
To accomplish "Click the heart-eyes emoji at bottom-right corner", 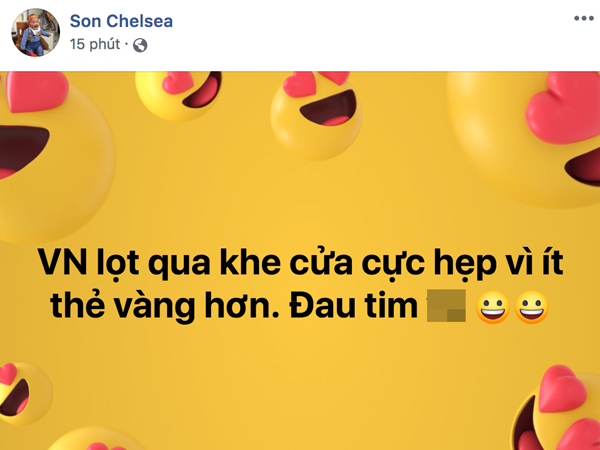I will (559, 409).
